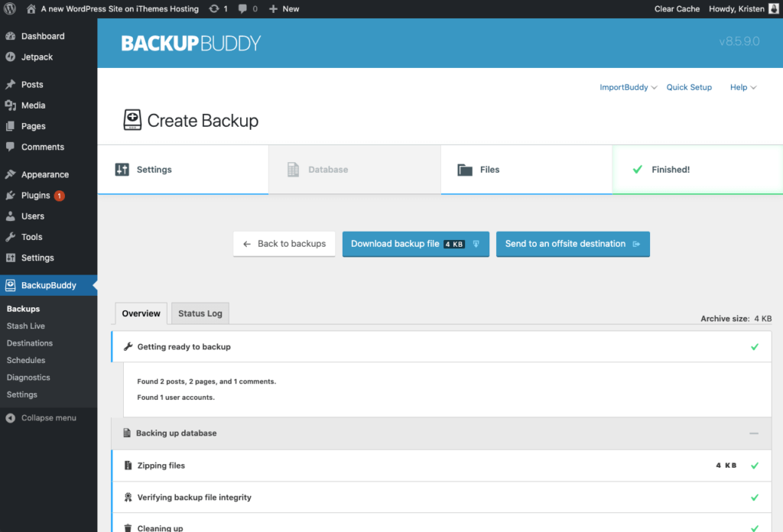Open the WordPress logo menu

(10, 8)
